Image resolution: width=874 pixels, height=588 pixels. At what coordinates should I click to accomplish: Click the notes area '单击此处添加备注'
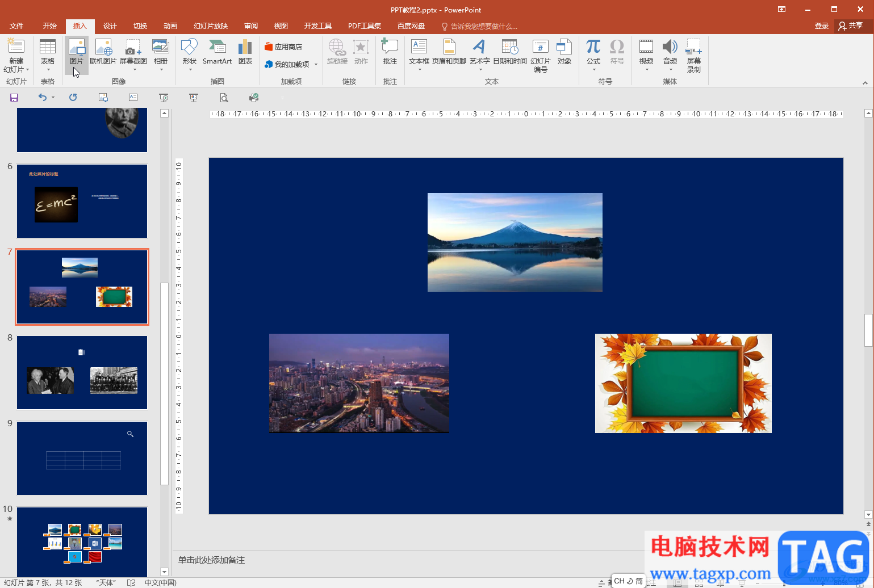[211, 560]
